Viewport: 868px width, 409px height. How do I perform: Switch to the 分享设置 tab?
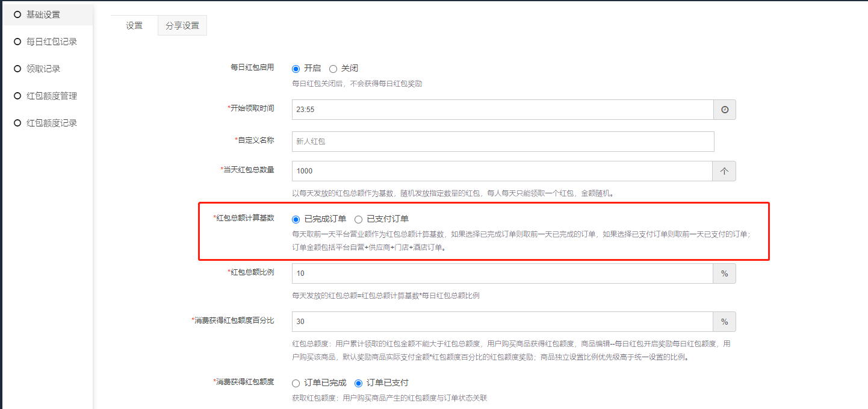point(182,26)
